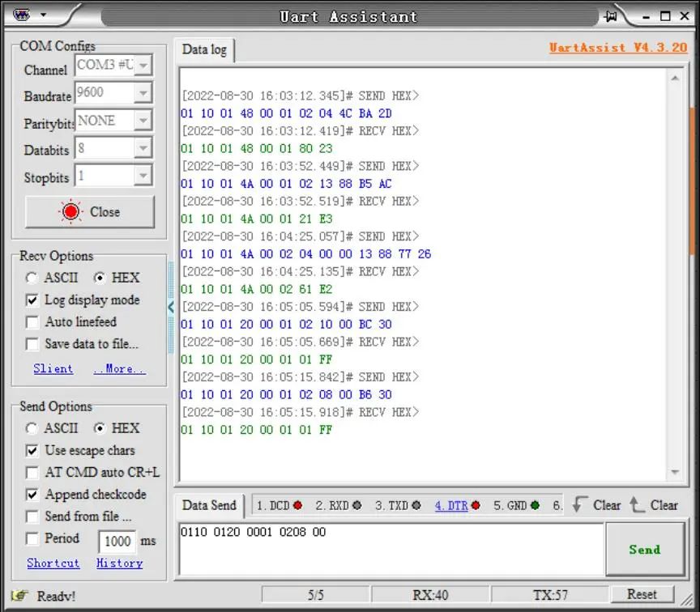Click the received frame ending 21 E3
The height and width of the screenshot is (612, 700).
coord(257,219)
